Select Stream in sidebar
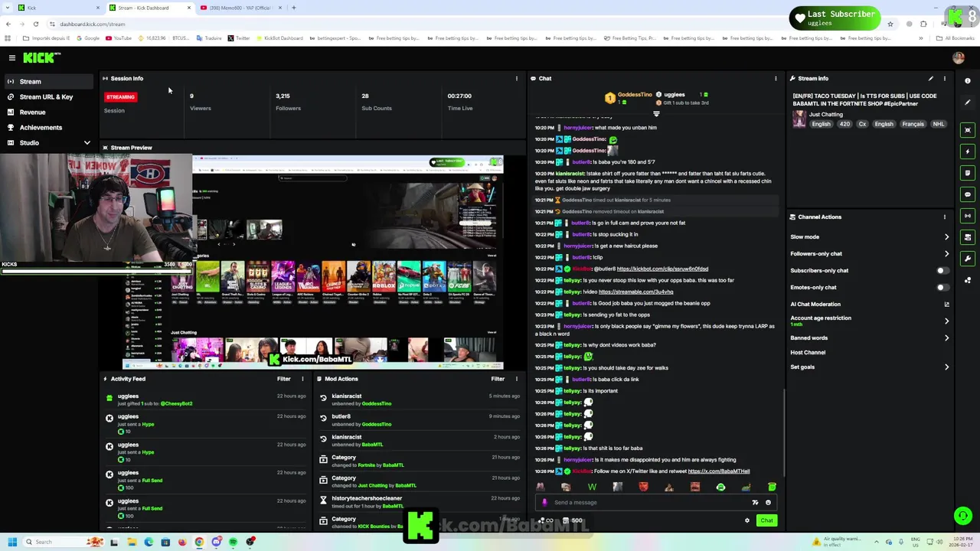The width and height of the screenshot is (980, 551). click(47, 82)
